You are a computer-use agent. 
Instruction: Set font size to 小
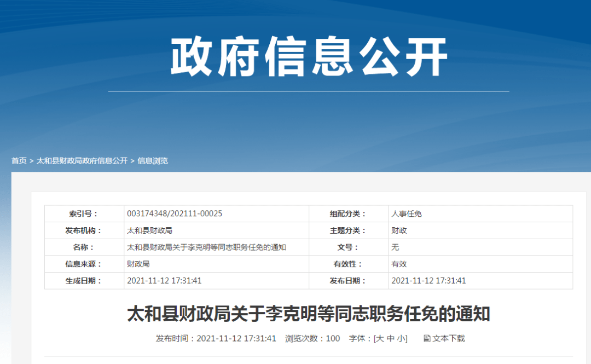(x=401, y=338)
